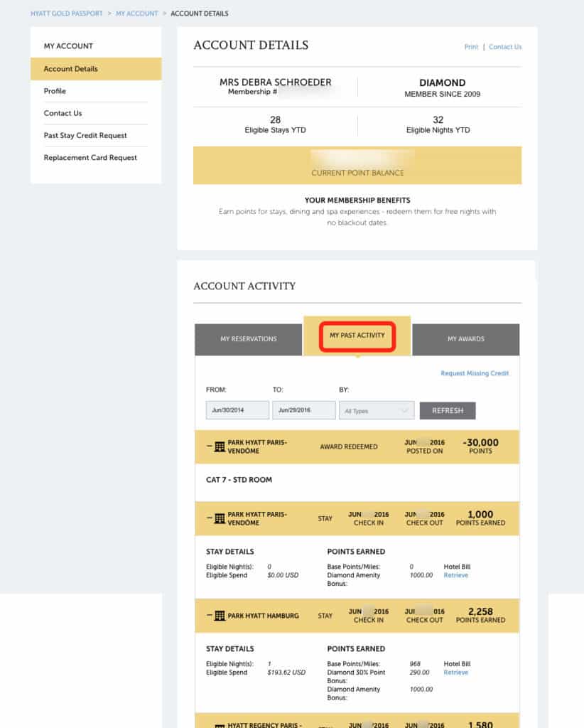Screen dimensions: 584x728
Task: Click hotel icon in Paris-Vendôme stay row
Action: pyautogui.click(x=220, y=518)
